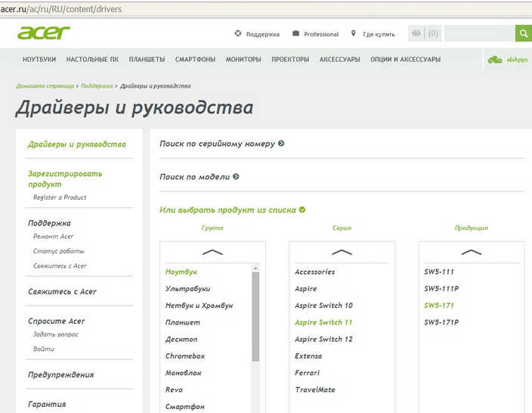This screenshot has width=532, height=413.
Task: Open the НОУТБУКИ menu
Action: coord(39,60)
